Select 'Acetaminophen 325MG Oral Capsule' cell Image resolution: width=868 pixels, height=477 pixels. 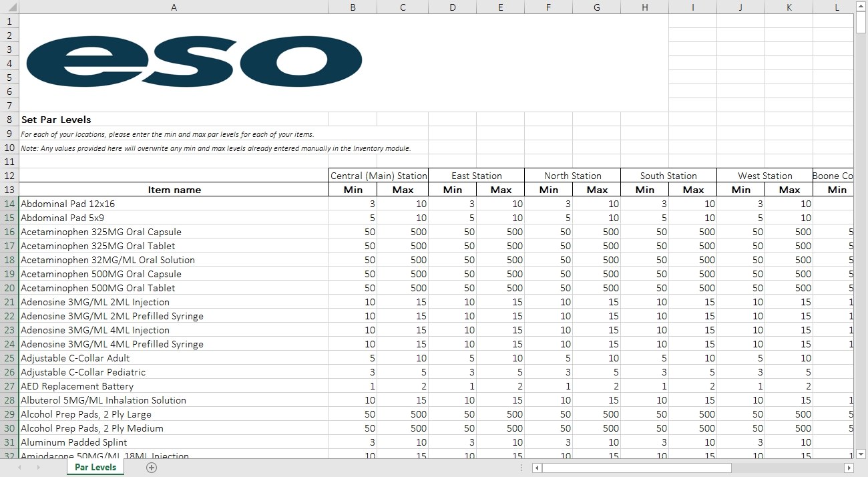coord(174,232)
